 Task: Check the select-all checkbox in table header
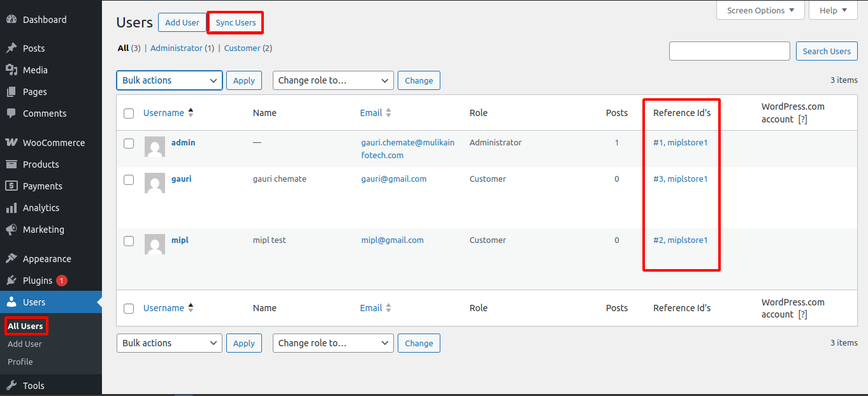click(x=129, y=114)
